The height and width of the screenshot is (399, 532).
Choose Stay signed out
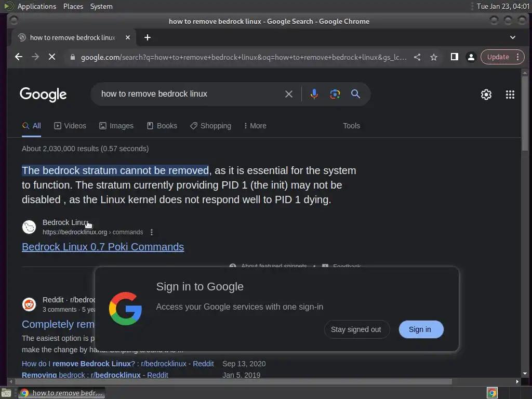(356, 329)
